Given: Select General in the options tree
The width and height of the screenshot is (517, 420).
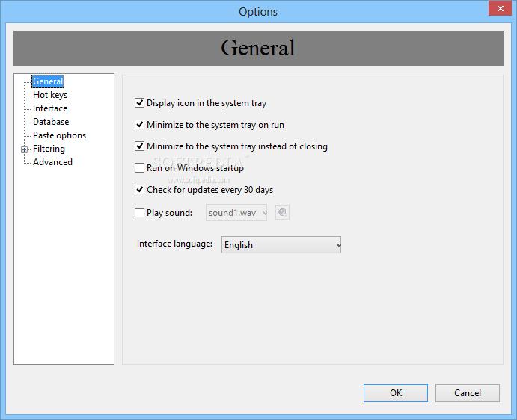Looking at the screenshot, I should point(48,81).
